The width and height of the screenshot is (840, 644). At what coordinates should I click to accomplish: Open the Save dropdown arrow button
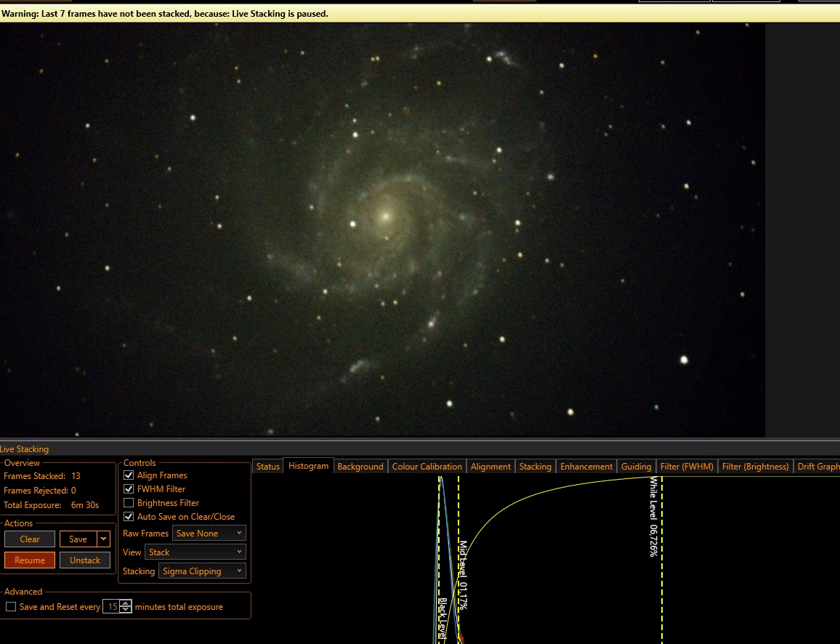103,539
